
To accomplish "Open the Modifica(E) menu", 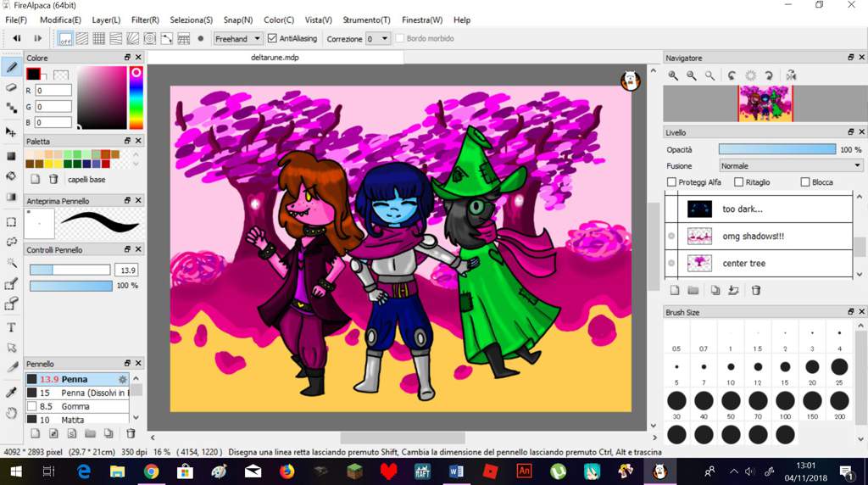I will [x=60, y=20].
